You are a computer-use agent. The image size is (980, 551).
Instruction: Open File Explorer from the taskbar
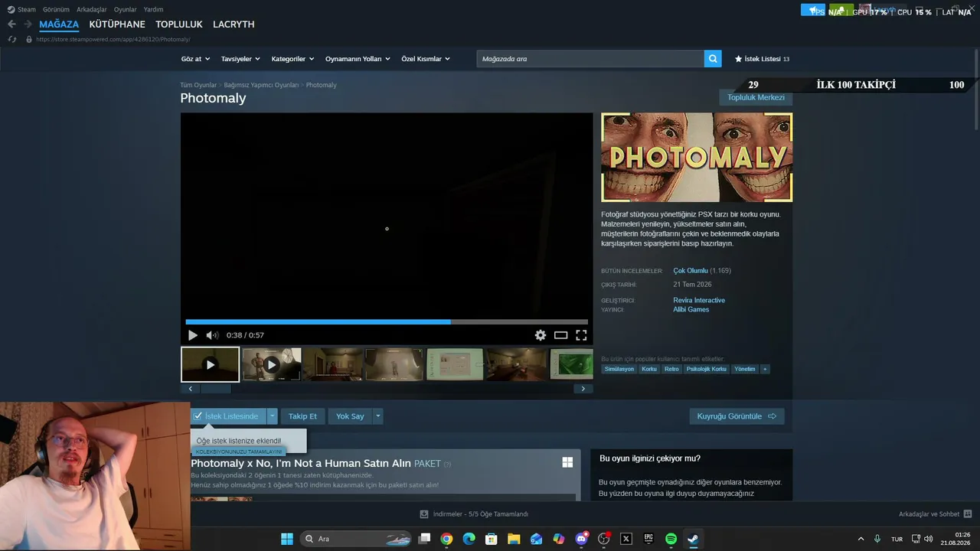(514, 539)
